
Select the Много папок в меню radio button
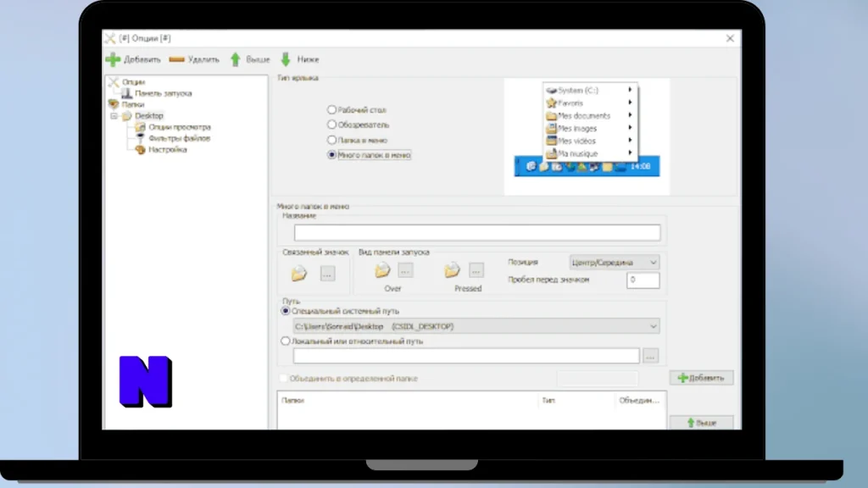point(331,155)
